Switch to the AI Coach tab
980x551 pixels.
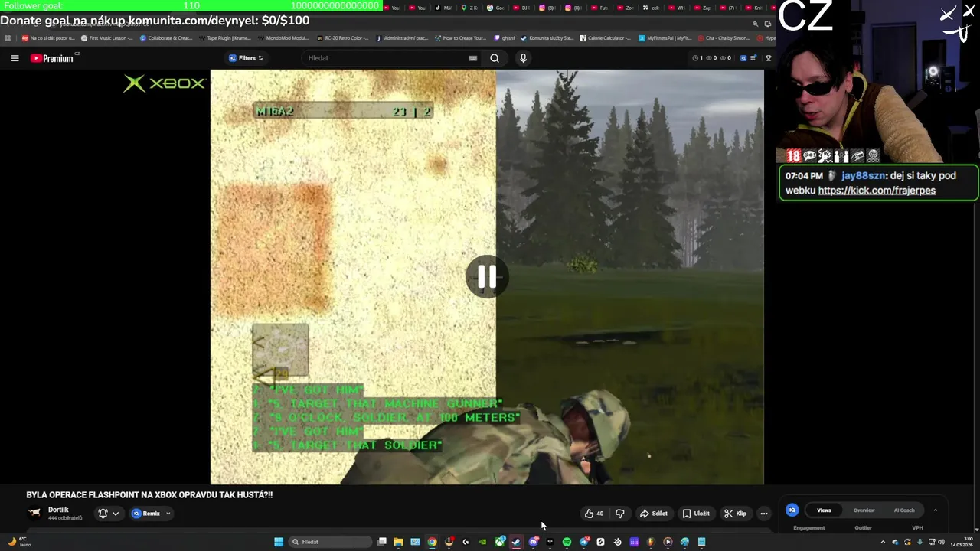coord(904,510)
